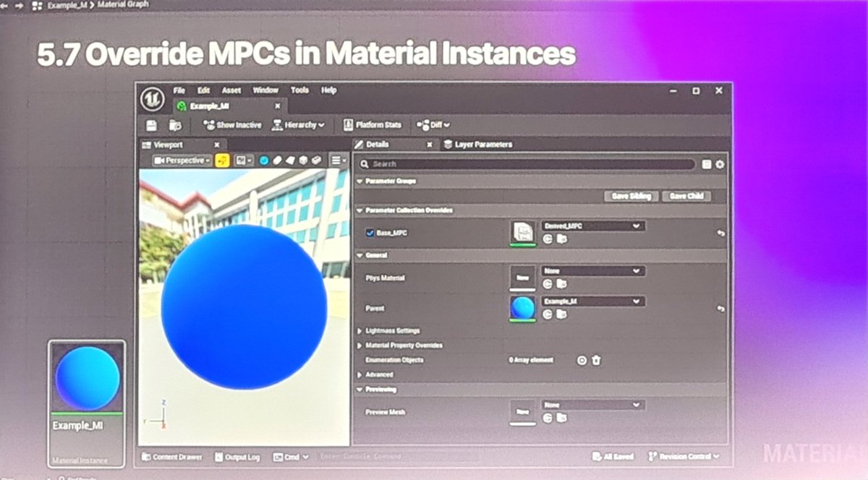Open the Perspective view mode dropdown
868x480 pixels.
pyautogui.click(x=184, y=160)
